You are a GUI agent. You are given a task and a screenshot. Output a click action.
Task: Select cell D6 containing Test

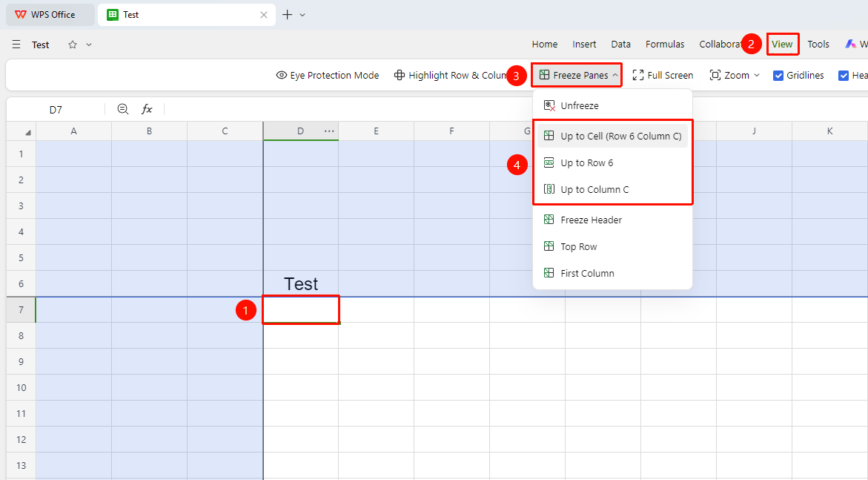301,284
